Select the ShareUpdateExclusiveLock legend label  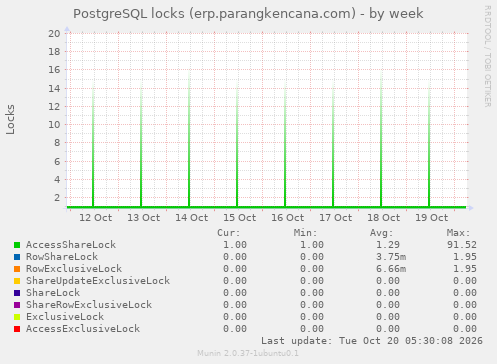point(98,281)
